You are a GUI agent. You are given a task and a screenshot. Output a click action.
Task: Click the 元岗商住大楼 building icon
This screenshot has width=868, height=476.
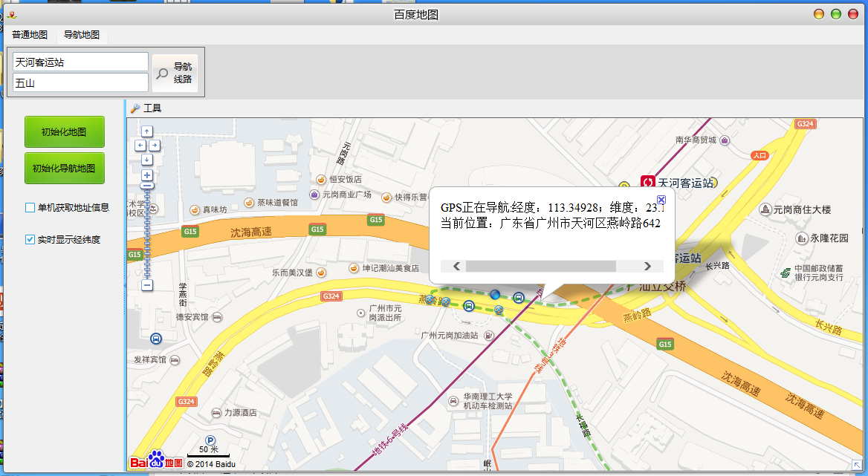click(x=765, y=209)
